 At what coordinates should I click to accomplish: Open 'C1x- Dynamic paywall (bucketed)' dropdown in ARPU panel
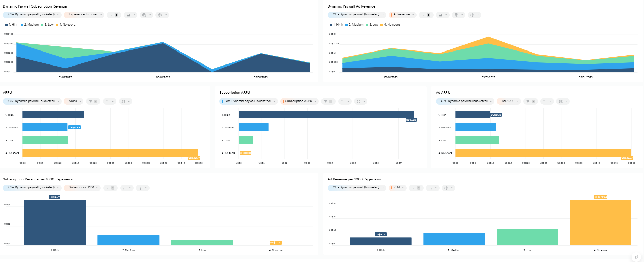(x=32, y=101)
